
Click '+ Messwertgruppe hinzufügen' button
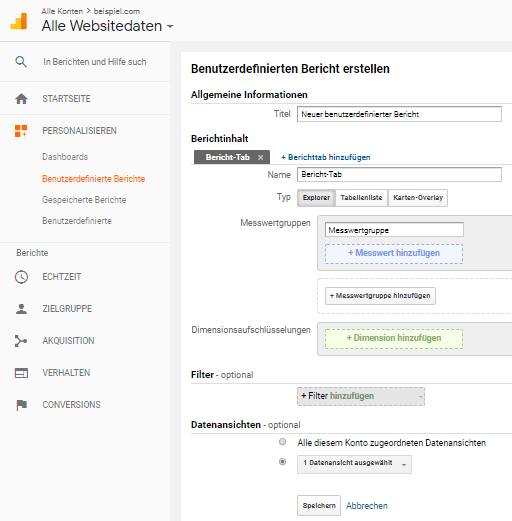(x=380, y=296)
